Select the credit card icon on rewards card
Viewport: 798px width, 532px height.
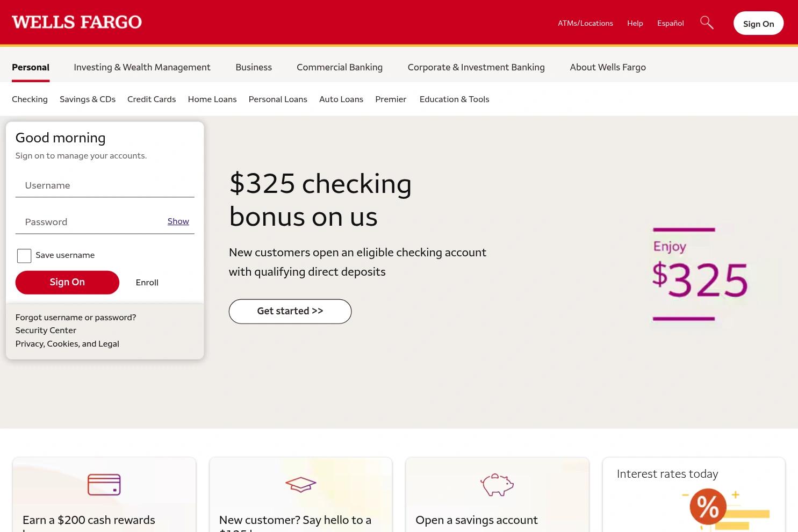pyautogui.click(x=104, y=485)
